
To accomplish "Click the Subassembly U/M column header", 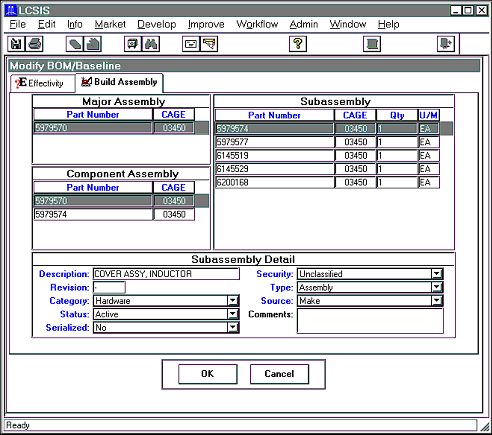I will pos(429,115).
